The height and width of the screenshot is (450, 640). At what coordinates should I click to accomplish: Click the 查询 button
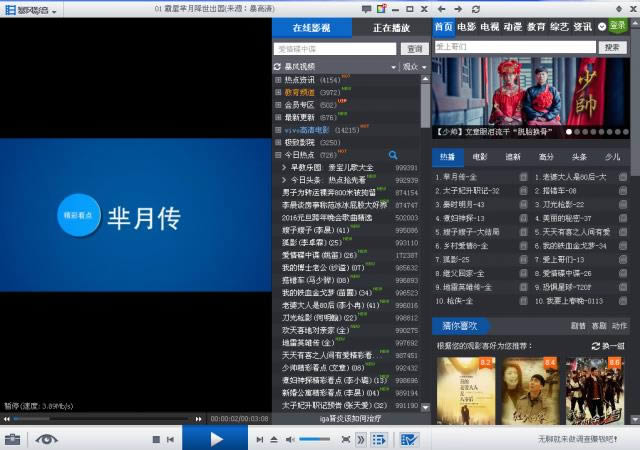(x=414, y=49)
